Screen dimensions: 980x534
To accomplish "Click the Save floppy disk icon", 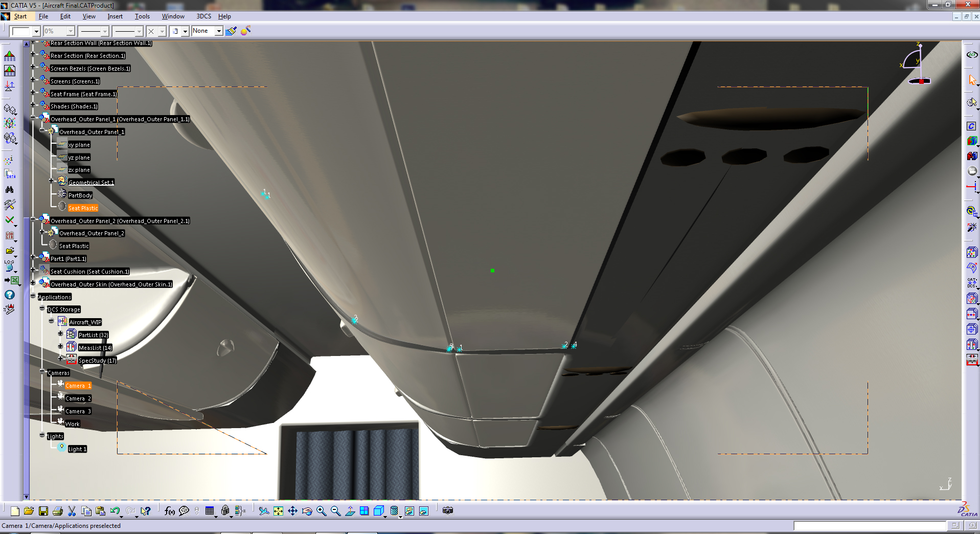I will pos(43,511).
